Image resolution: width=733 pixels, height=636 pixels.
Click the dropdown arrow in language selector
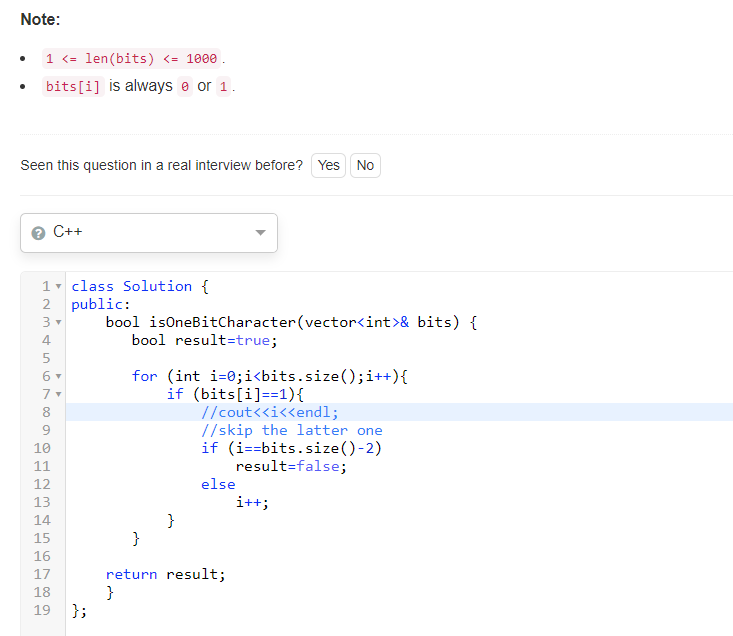point(260,233)
